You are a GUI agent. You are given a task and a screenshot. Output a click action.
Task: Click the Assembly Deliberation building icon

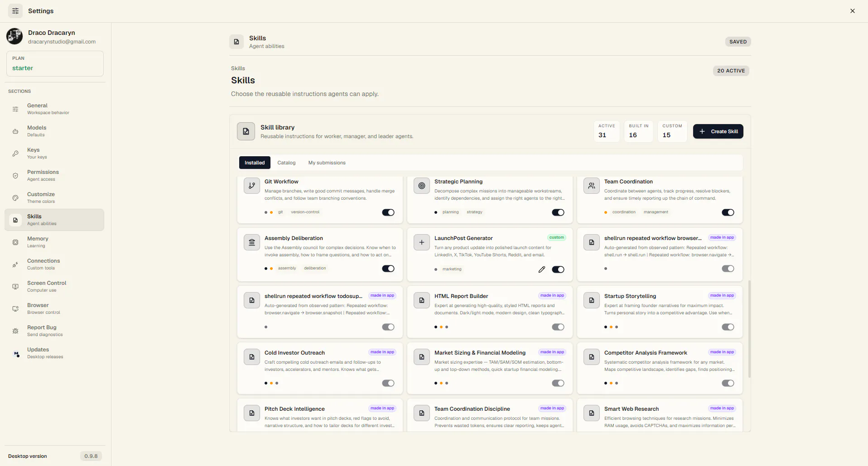[x=252, y=242]
